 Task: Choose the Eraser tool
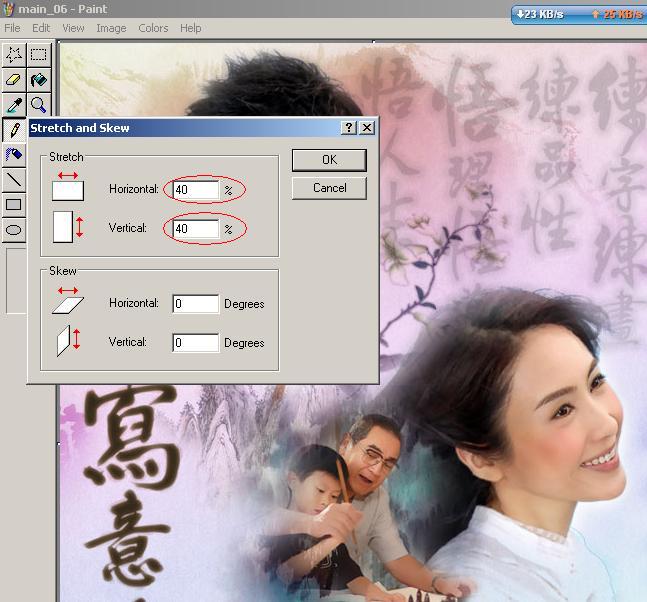click(14, 79)
